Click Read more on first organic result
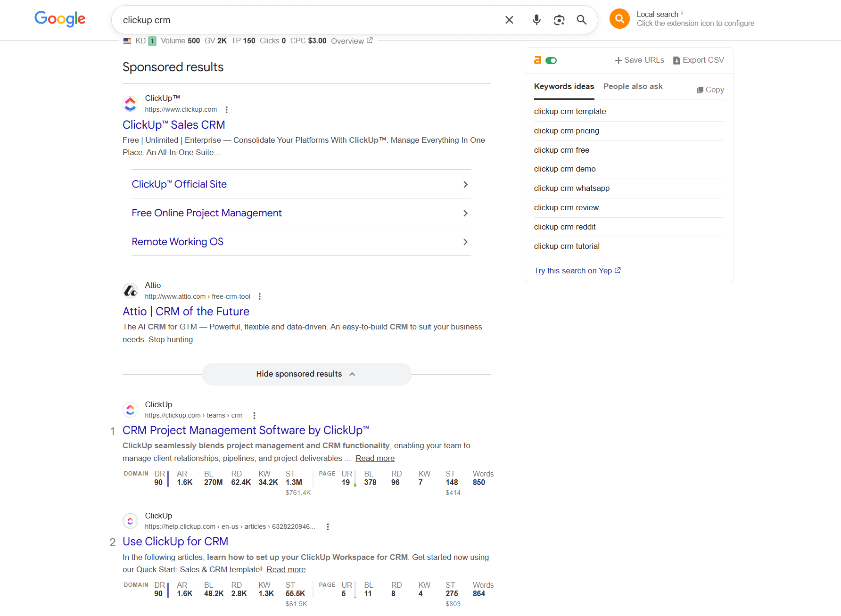The image size is (841, 616). coord(375,458)
